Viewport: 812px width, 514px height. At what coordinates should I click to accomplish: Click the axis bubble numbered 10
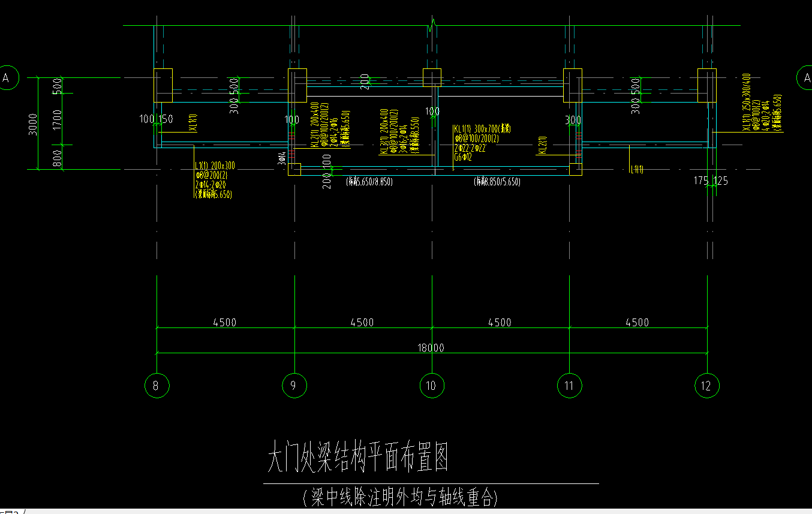432,386
